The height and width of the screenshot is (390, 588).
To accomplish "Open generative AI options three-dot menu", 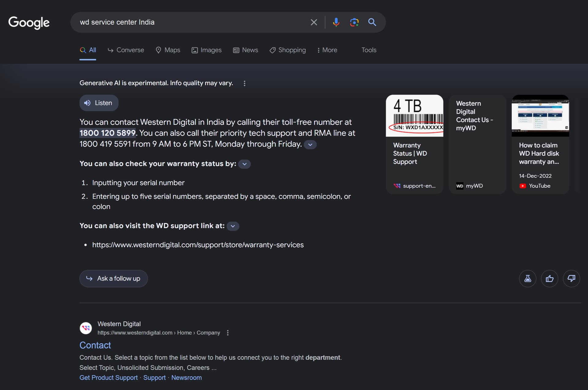I will pos(244,83).
